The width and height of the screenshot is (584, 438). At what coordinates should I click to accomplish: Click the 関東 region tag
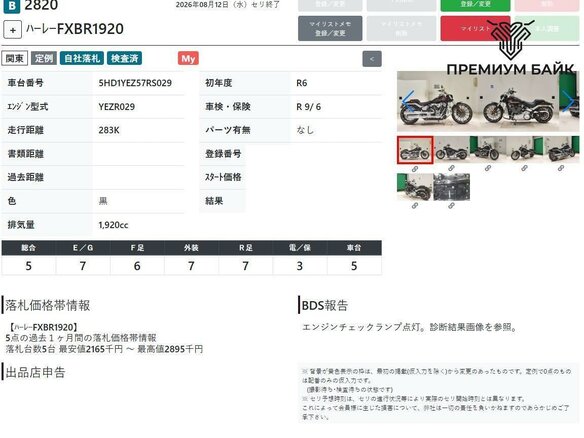(15, 58)
